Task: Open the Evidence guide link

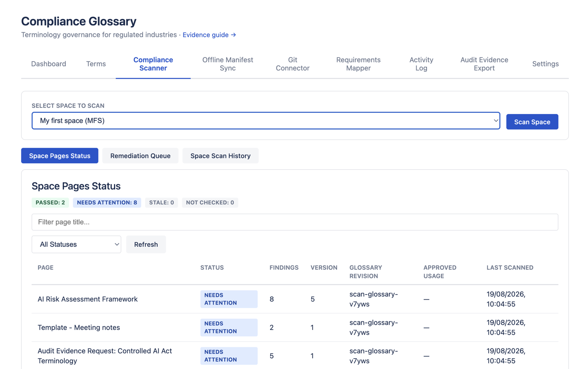Action: [209, 35]
